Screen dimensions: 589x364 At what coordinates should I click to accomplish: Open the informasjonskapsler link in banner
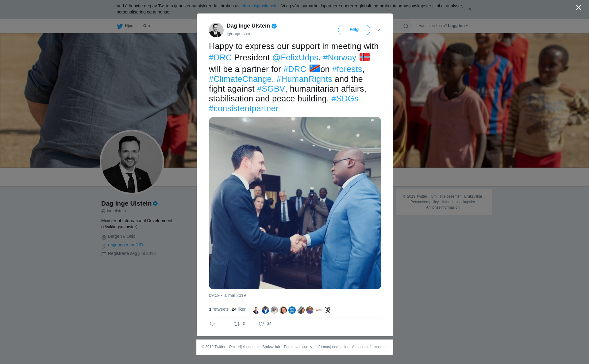coord(260,6)
